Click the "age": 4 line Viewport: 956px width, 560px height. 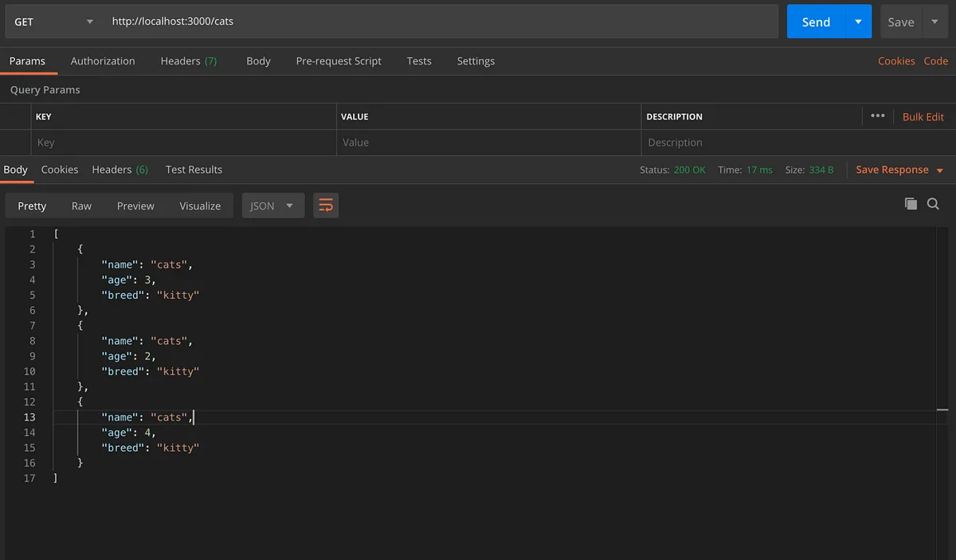128,433
